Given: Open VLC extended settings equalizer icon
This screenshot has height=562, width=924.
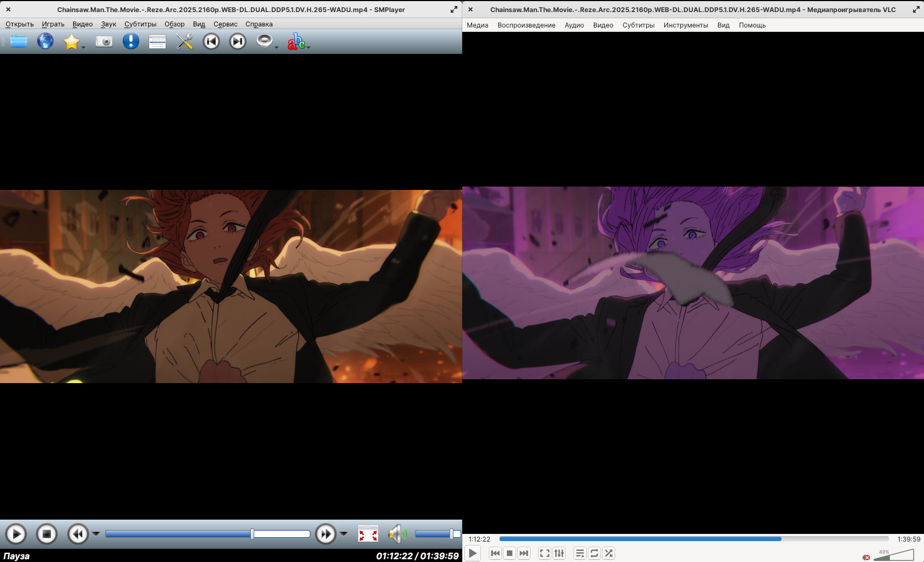Looking at the screenshot, I should (559, 553).
